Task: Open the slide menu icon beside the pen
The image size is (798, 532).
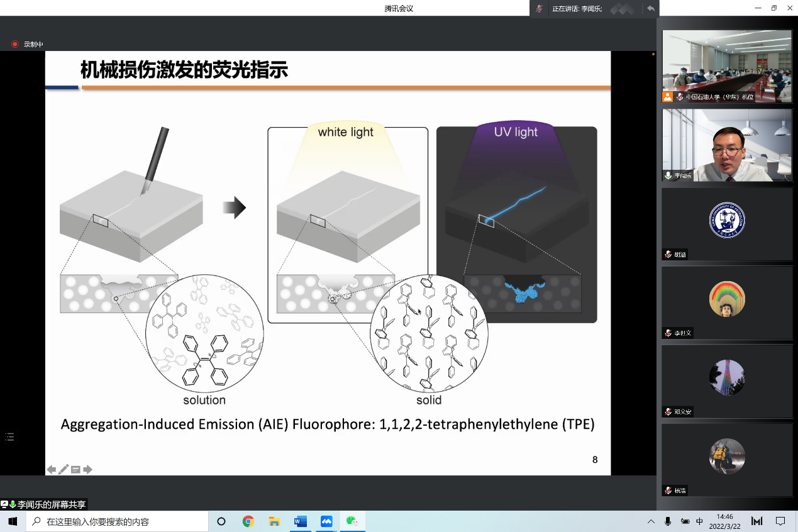Action: [75, 469]
